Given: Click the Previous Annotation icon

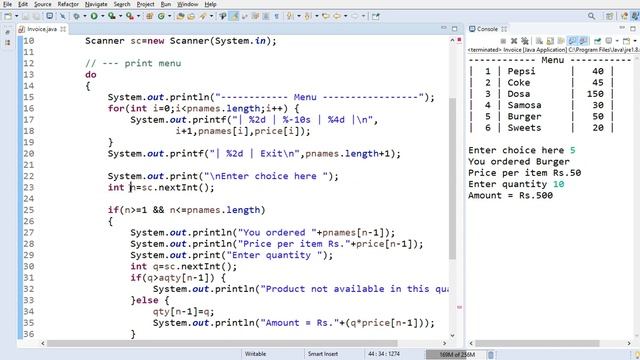Looking at the screenshot, I should [308, 16].
